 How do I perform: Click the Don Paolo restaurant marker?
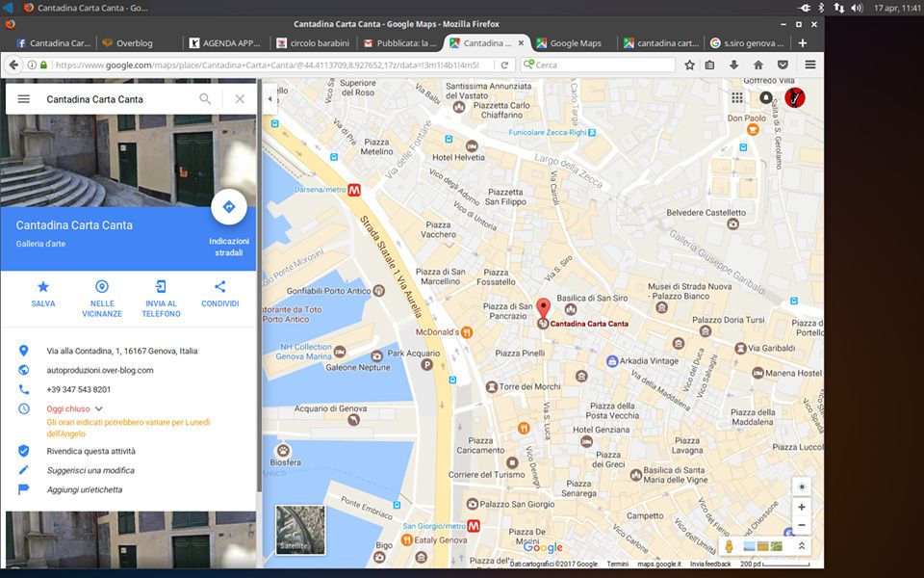click(753, 129)
